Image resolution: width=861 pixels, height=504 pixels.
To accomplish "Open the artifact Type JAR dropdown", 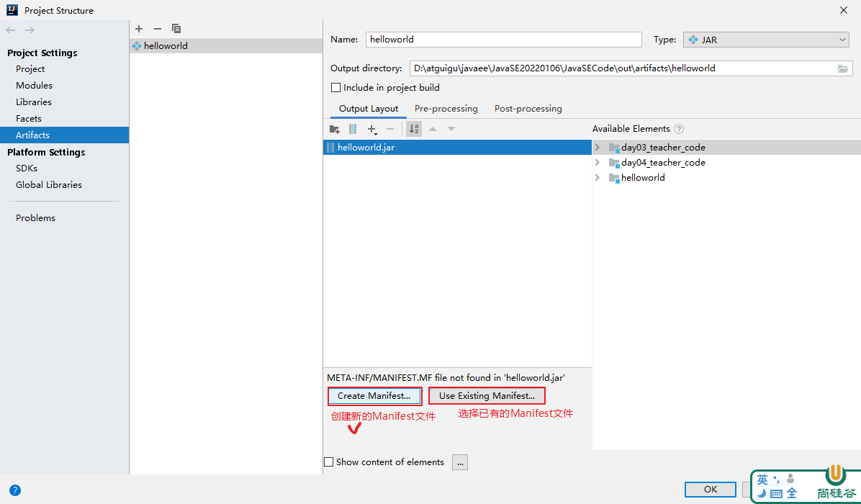I will [767, 40].
